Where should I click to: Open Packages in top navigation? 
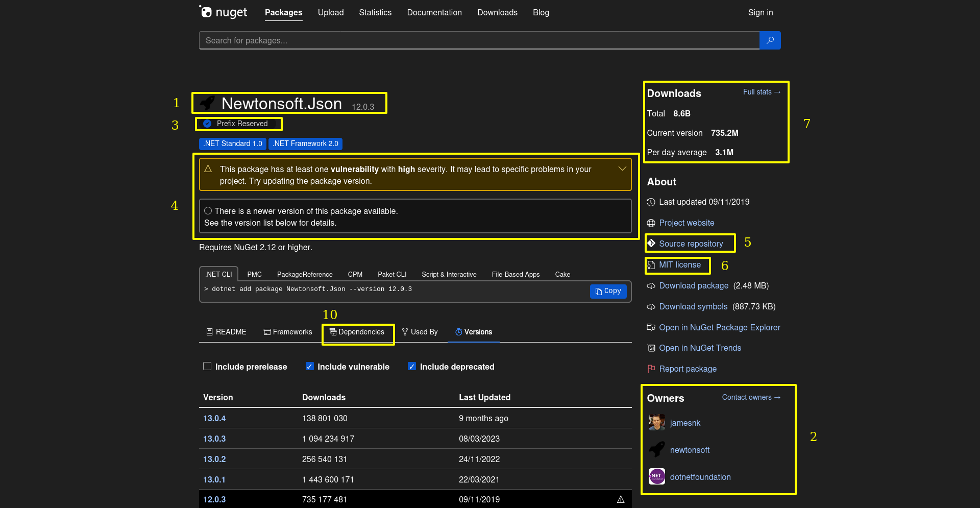tap(283, 12)
